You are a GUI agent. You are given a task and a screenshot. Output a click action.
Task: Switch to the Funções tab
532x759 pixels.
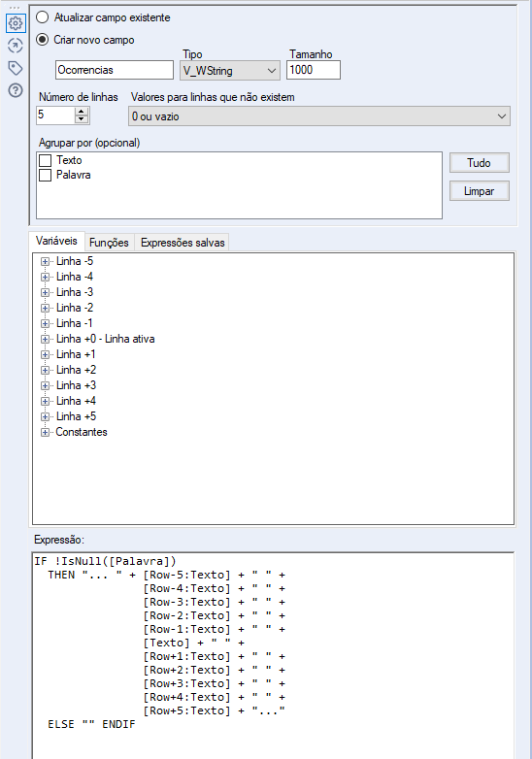pos(109,243)
